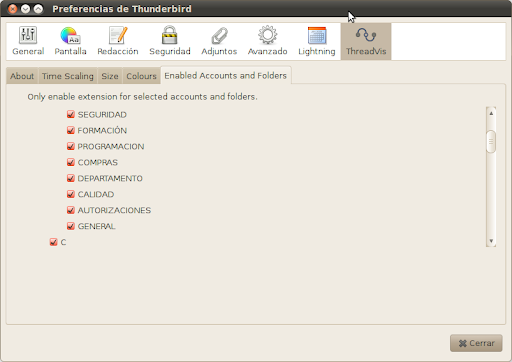Screen dimensions: 512x362
Task: Select the ThreadVis preferences pane
Action: [366, 41]
